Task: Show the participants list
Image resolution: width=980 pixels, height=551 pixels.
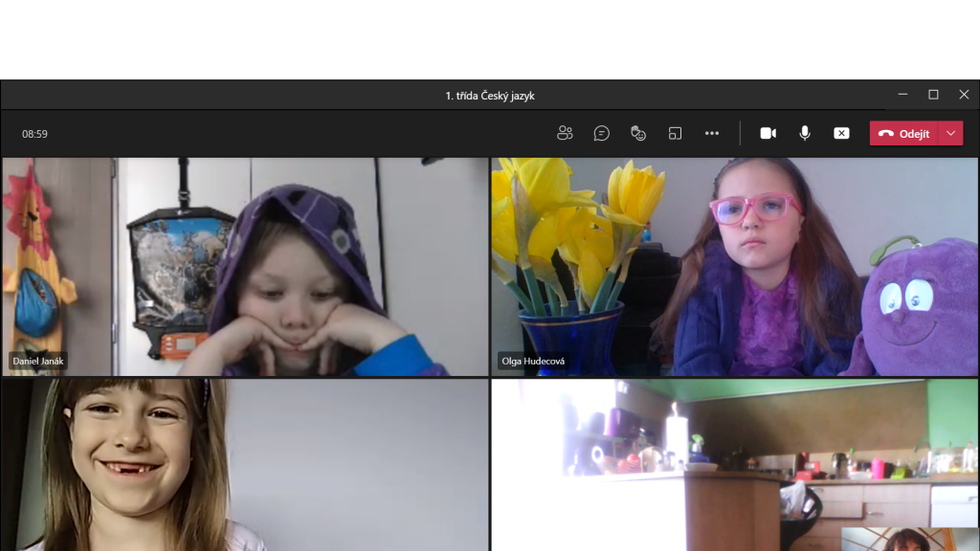Action: 565,133
